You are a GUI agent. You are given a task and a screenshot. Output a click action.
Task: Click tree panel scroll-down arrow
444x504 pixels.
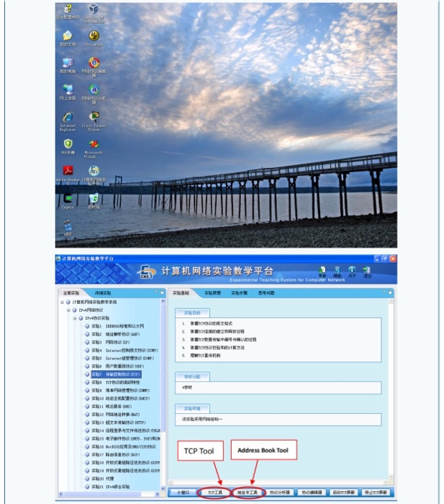[163, 489]
